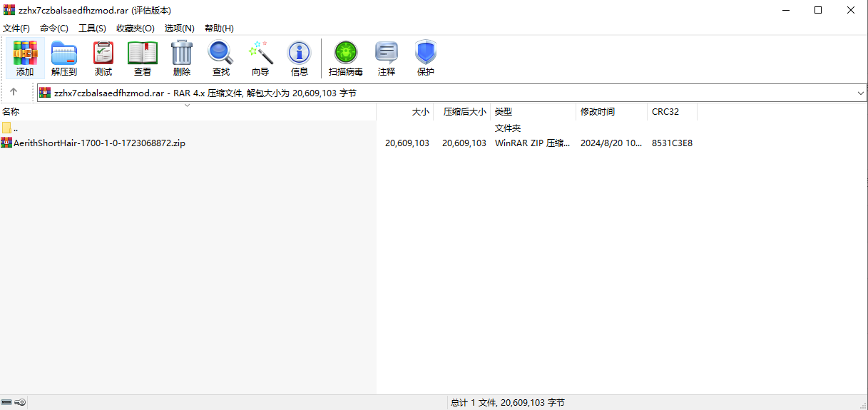The width and height of the screenshot is (868, 410).
Task: Open the 选项(N) menu
Action: 180,29
